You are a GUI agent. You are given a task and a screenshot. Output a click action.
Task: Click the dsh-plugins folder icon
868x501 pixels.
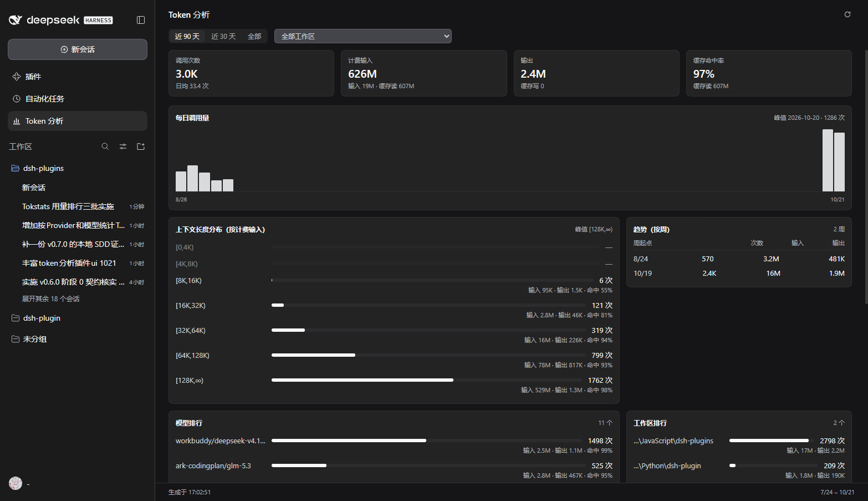coord(16,168)
